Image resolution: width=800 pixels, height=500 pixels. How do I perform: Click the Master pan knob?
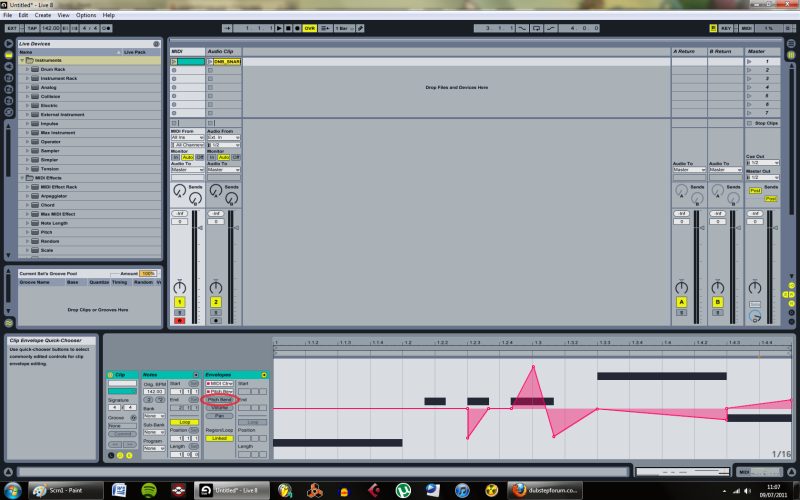click(755, 288)
